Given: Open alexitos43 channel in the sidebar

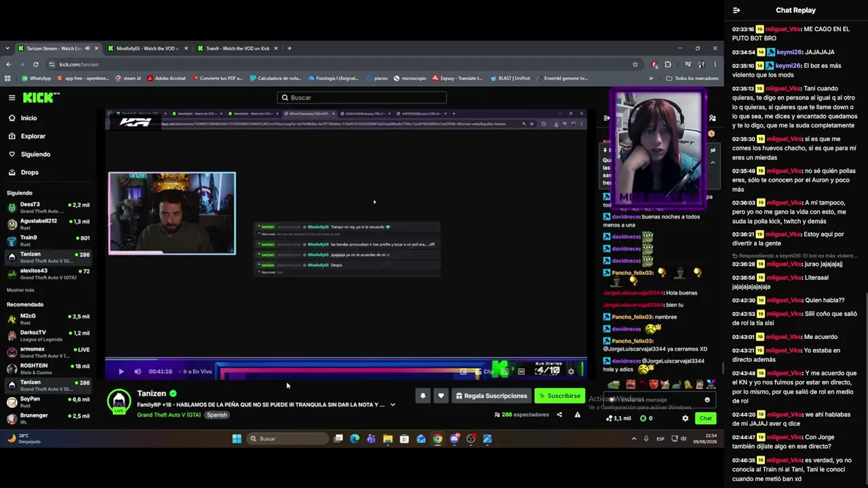Looking at the screenshot, I should pos(47,274).
